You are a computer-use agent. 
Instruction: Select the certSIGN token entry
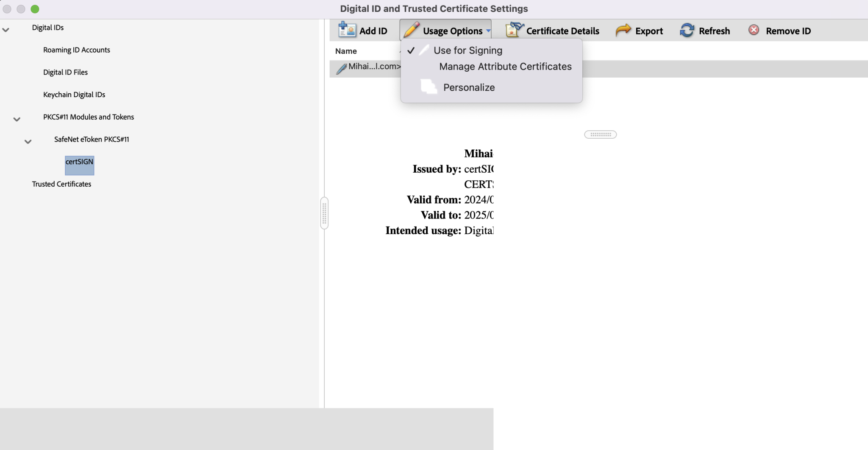point(79,162)
